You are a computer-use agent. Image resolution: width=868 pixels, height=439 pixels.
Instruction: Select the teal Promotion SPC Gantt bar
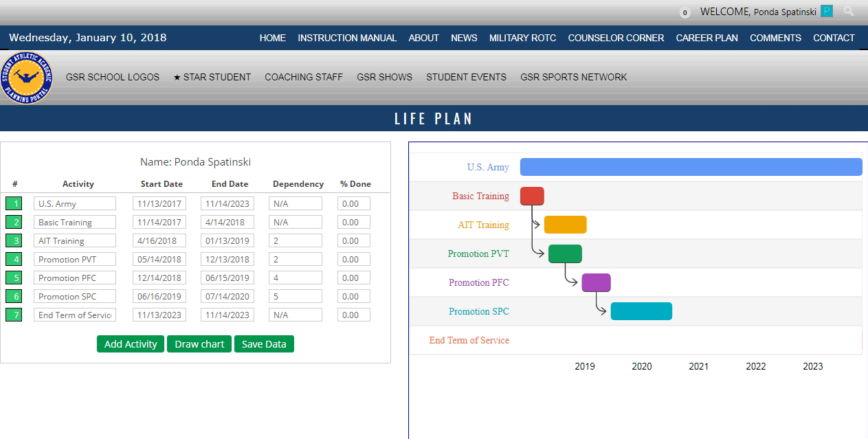pyautogui.click(x=641, y=311)
